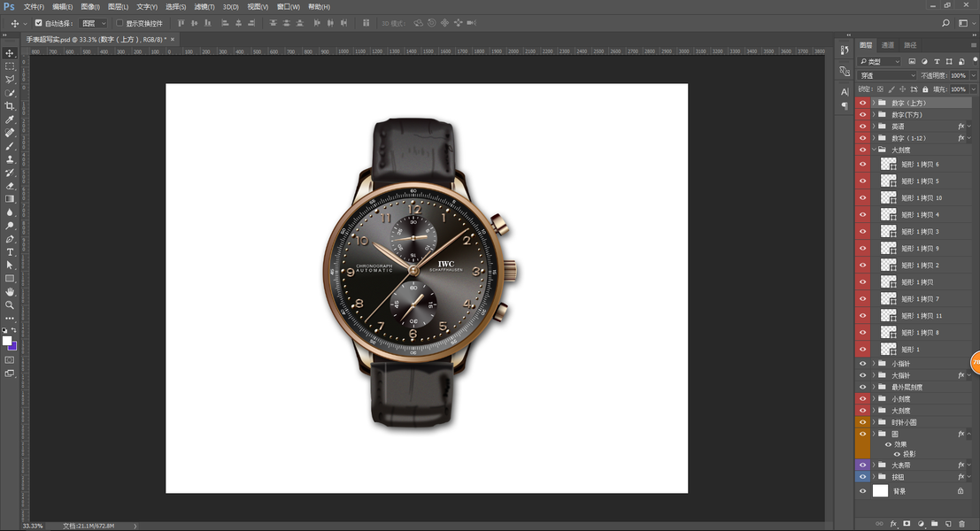Select the Crop tool

(x=10, y=106)
